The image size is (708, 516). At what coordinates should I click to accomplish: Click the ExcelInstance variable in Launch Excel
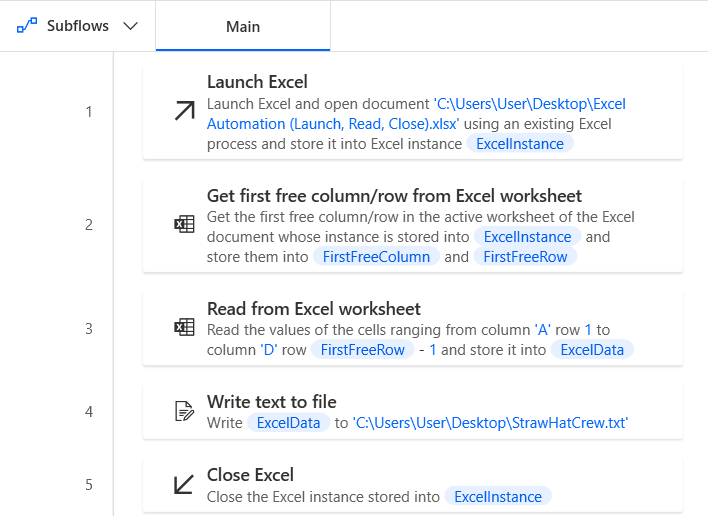click(x=520, y=143)
